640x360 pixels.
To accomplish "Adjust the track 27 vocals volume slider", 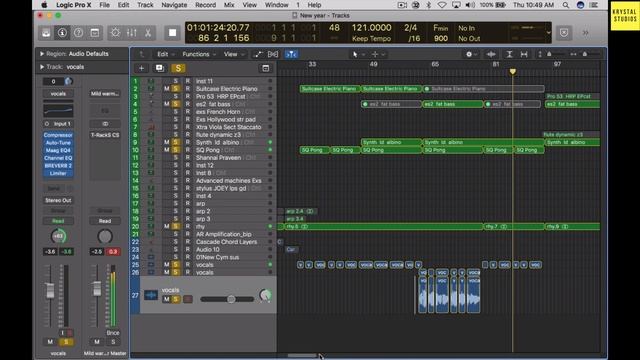I will point(231,300).
